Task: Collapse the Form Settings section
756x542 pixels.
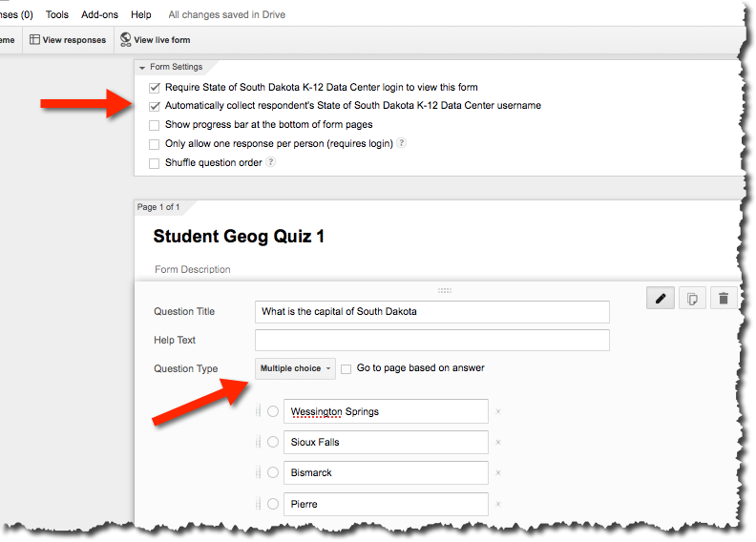Action: coord(141,68)
